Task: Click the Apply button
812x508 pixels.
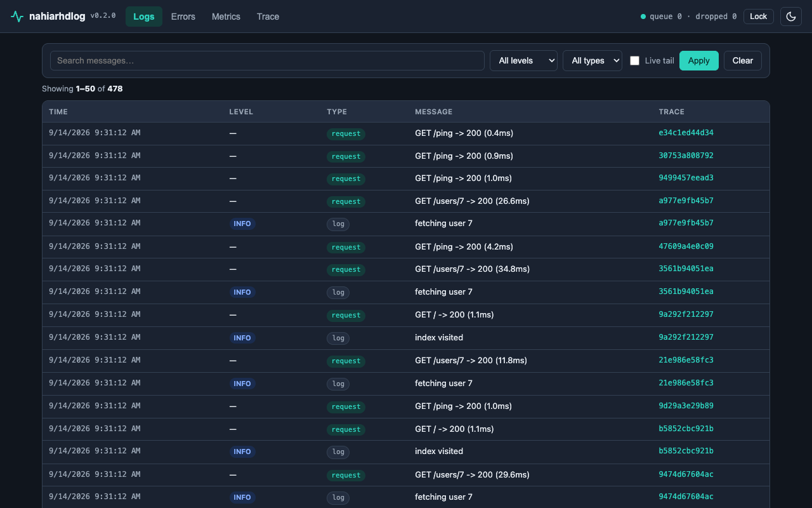Action: click(699, 61)
